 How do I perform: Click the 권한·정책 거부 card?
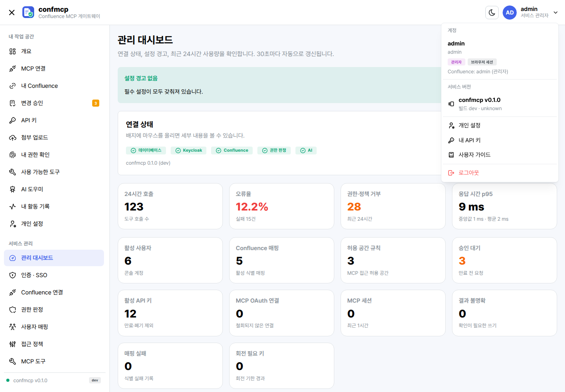393,206
